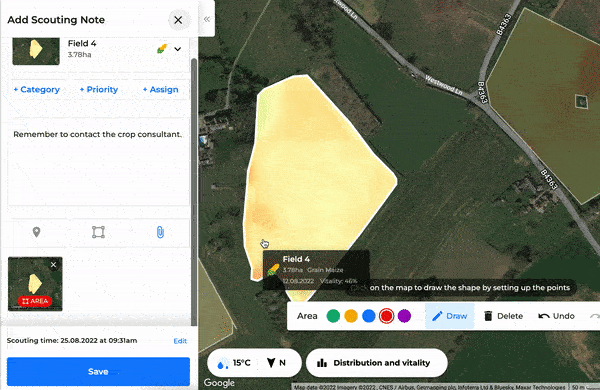600x390 pixels.
Task: Select the area shape drawing icon
Action: (98, 232)
